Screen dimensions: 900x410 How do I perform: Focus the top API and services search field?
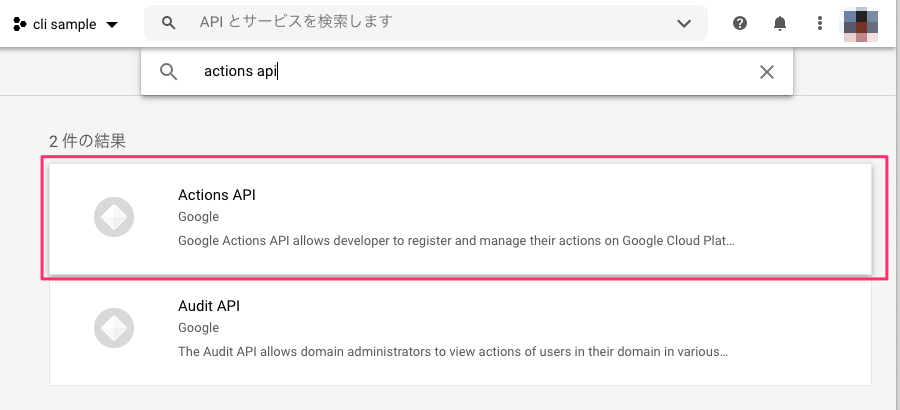426,23
